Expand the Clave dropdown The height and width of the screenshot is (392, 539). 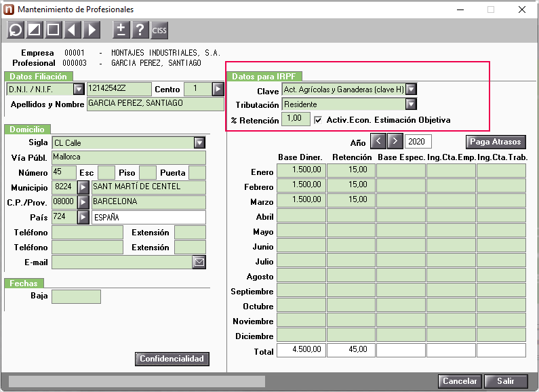[411, 90]
